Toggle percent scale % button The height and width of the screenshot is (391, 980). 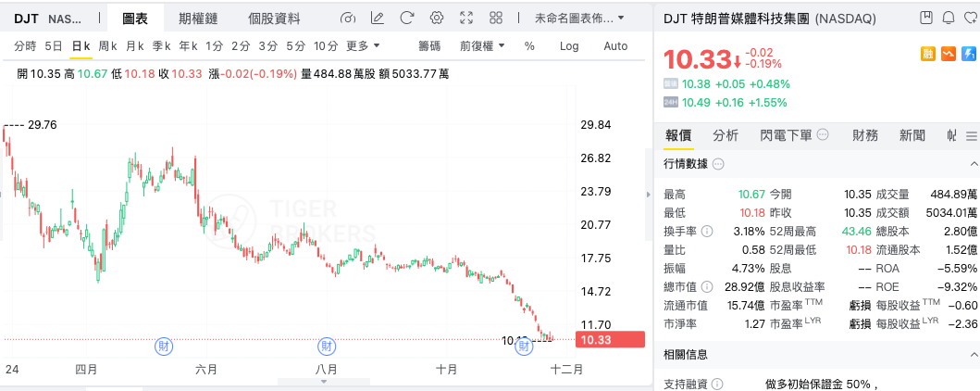pyautogui.click(x=529, y=45)
